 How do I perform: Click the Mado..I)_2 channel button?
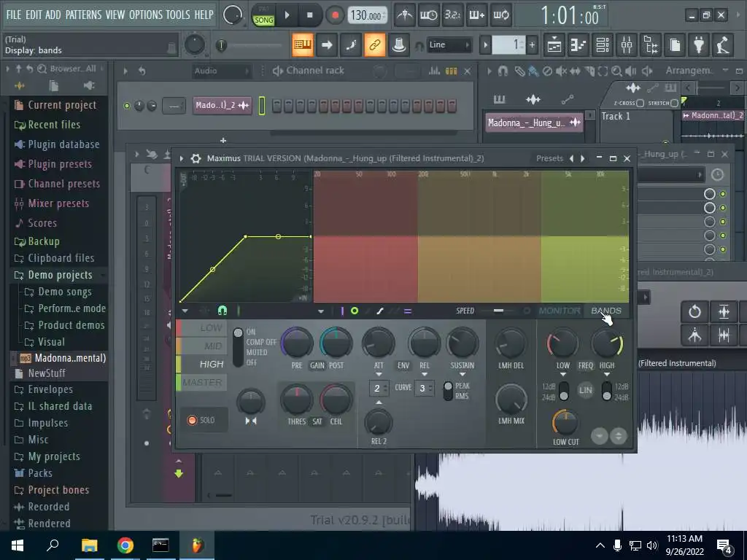(x=222, y=105)
